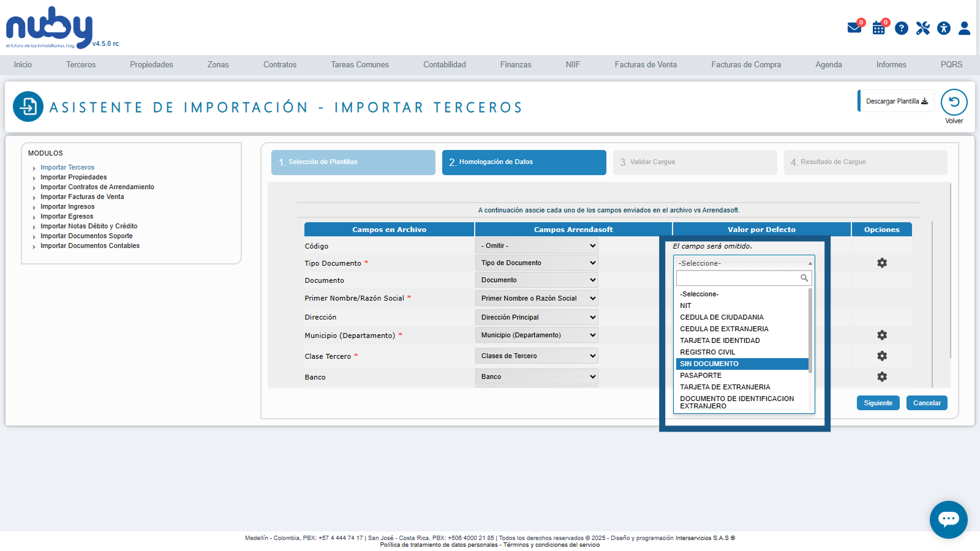
Task: Click the Volver back arrow icon
Action: pos(954,102)
